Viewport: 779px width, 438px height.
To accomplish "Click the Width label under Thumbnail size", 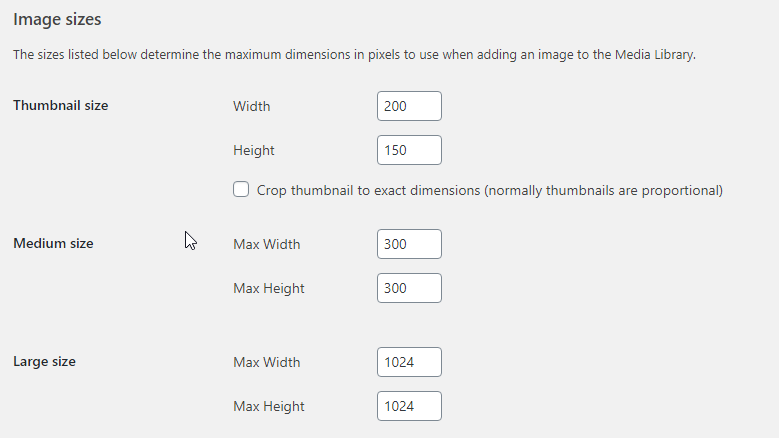I will [251, 106].
